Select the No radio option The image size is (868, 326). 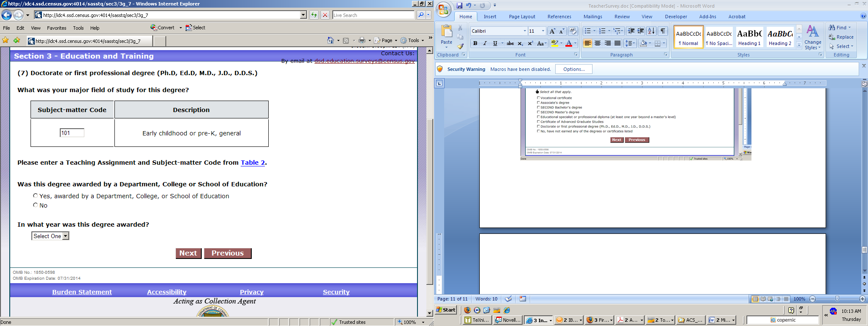click(x=36, y=205)
